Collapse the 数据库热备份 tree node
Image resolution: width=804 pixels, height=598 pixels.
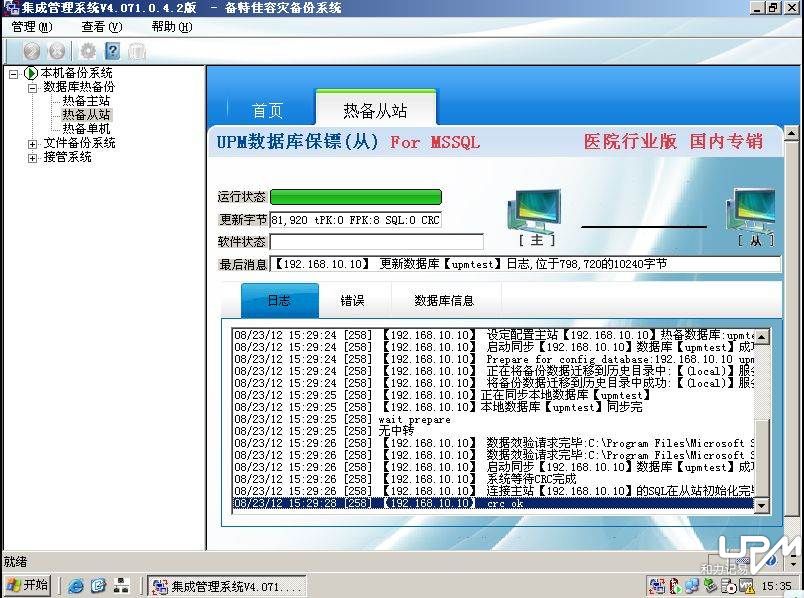coord(33,88)
